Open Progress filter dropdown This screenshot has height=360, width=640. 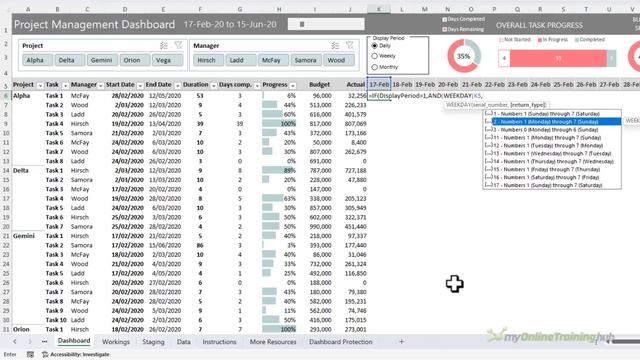tap(293, 85)
